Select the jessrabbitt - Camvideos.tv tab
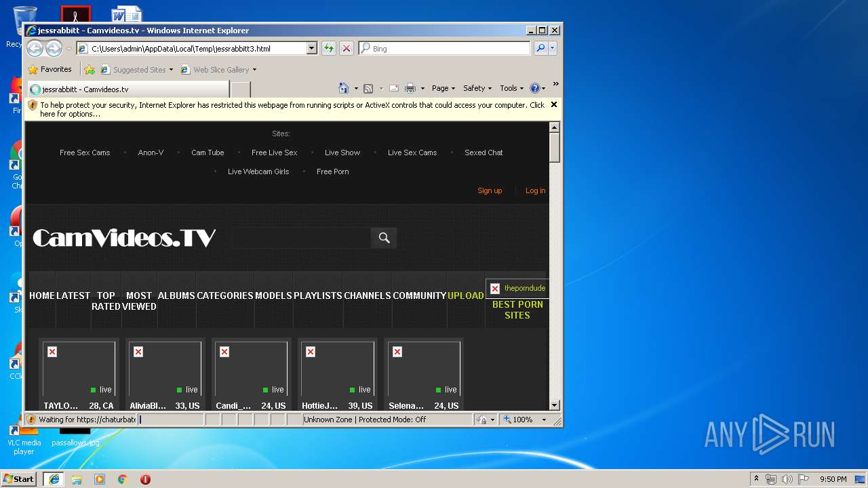Image resolution: width=868 pixels, height=488 pixels. (128, 89)
